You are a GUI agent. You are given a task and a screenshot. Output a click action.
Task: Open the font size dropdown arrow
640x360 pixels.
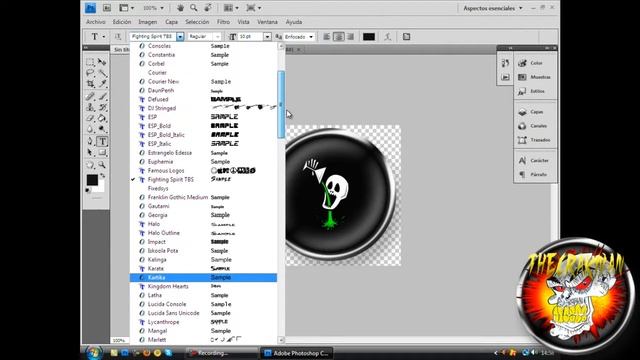tap(267, 37)
